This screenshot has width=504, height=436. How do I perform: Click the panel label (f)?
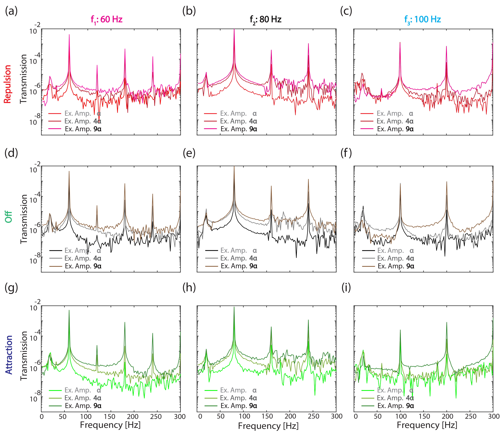(x=346, y=153)
